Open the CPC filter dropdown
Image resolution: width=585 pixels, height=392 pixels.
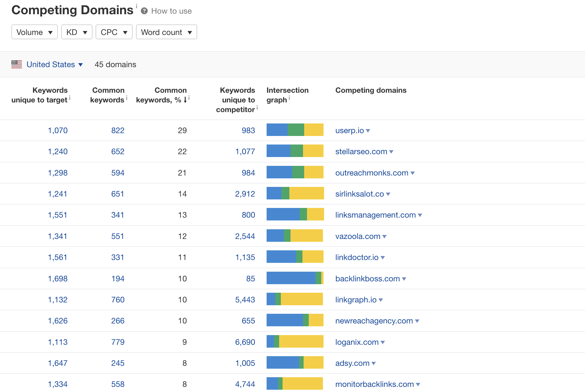[x=114, y=32]
